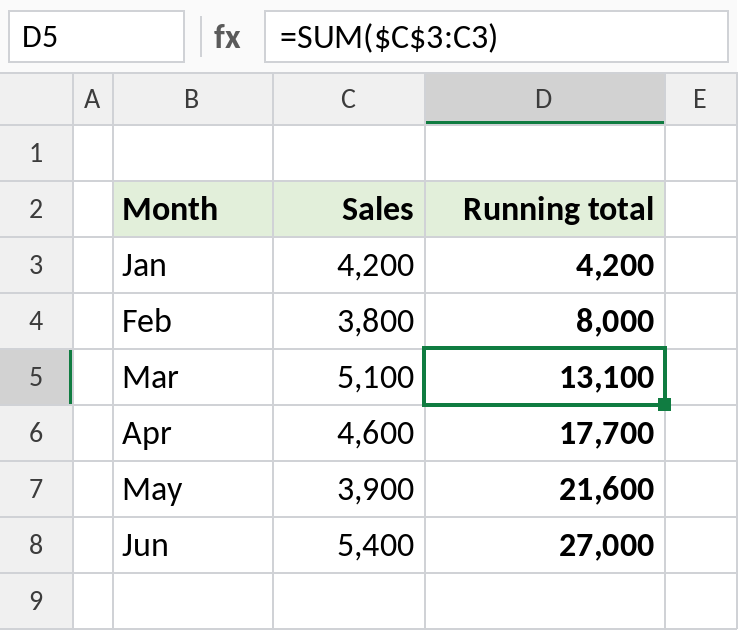Select the Jan cell
Screen dimensions: 738x630
(193, 265)
